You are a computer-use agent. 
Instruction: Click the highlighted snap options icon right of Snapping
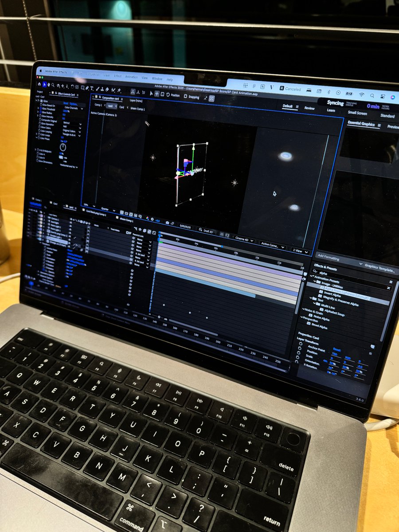click(x=212, y=98)
